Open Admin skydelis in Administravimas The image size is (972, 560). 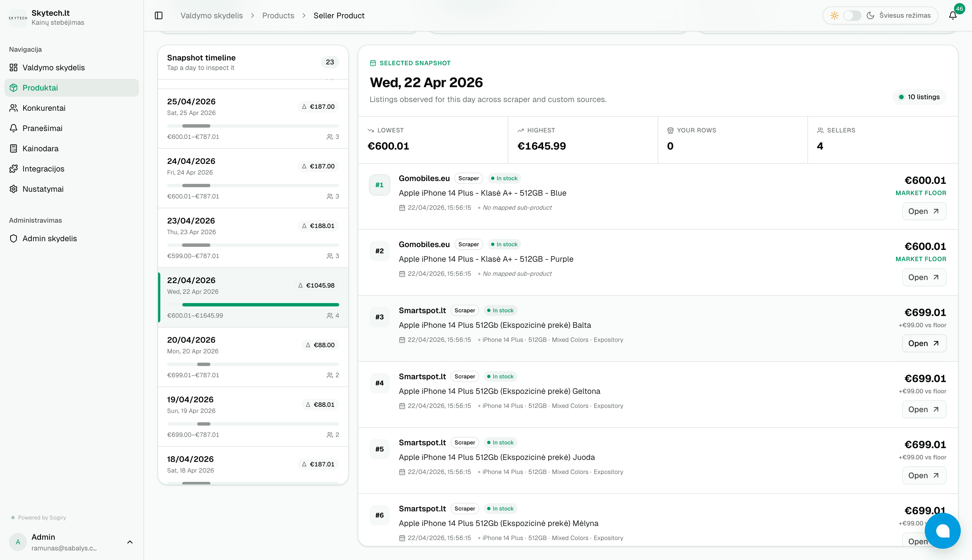[71, 238]
